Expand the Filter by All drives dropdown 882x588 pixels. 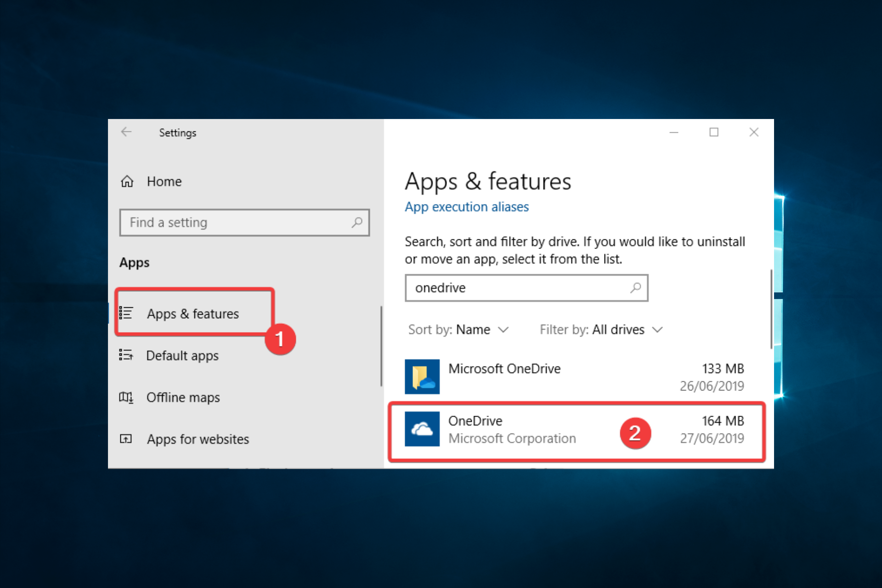601,330
